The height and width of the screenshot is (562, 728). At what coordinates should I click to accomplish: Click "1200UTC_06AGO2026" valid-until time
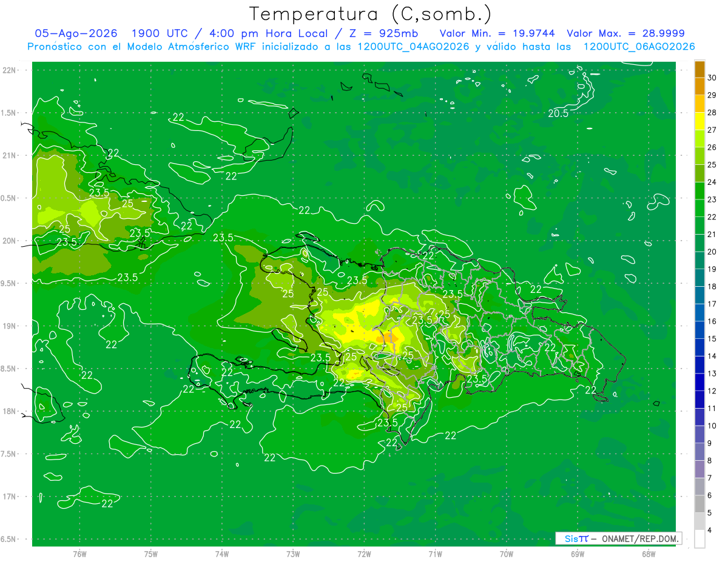click(x=639, y=47)
